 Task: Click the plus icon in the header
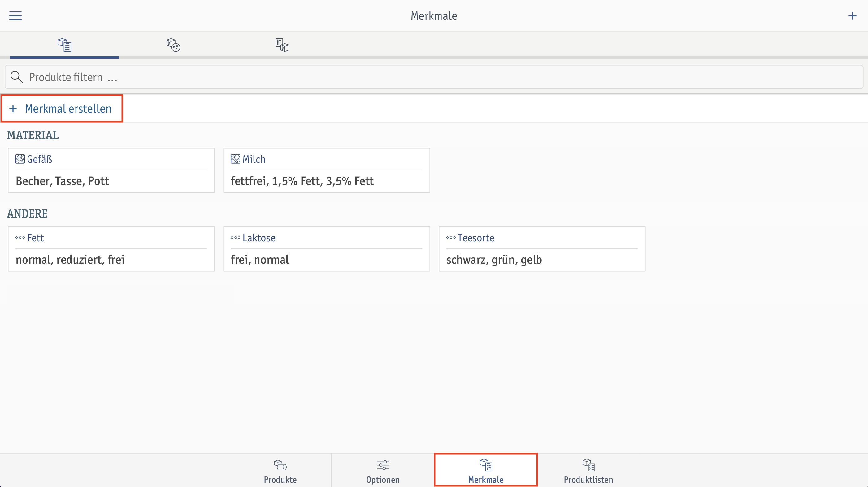click(x=852, y=16)
